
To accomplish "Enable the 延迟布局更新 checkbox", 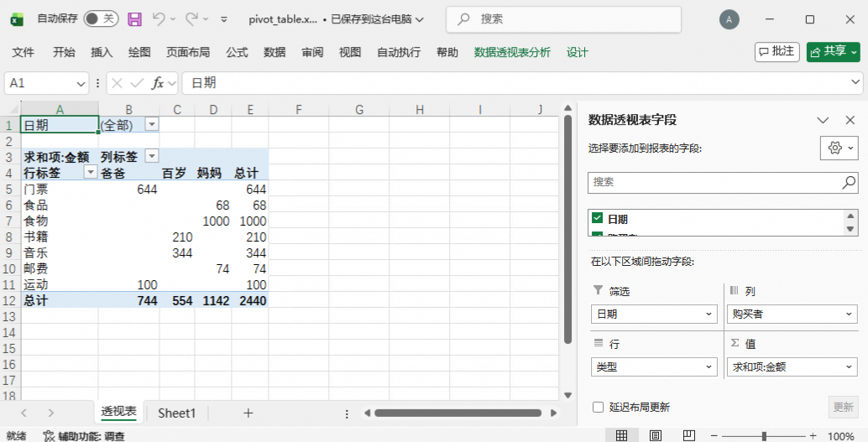I will pos(598,407).
